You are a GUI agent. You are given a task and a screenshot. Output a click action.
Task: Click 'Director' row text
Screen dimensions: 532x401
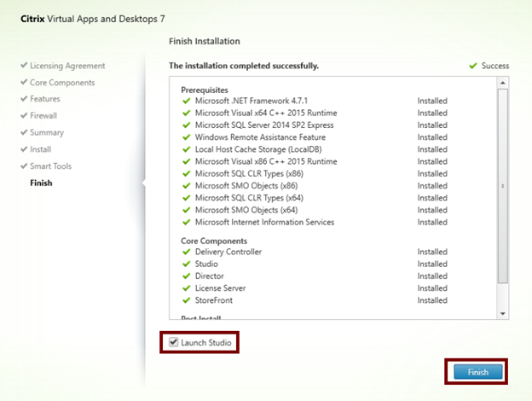click(x=210, y=276)
